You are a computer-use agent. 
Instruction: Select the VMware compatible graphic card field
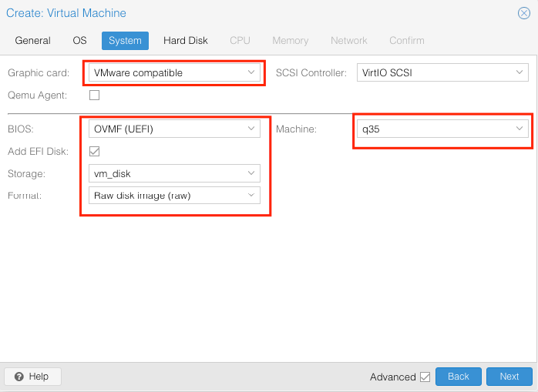tap(174, 72)
